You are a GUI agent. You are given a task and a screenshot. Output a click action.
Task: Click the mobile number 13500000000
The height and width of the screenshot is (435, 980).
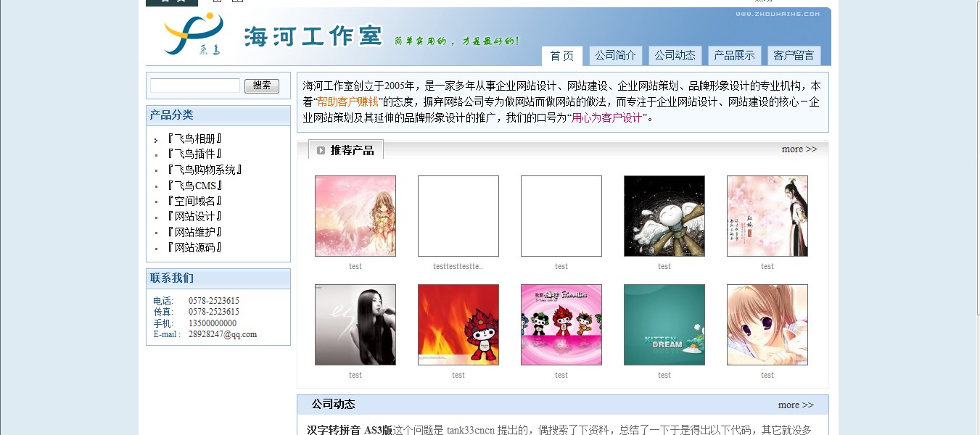coord(213,323)
